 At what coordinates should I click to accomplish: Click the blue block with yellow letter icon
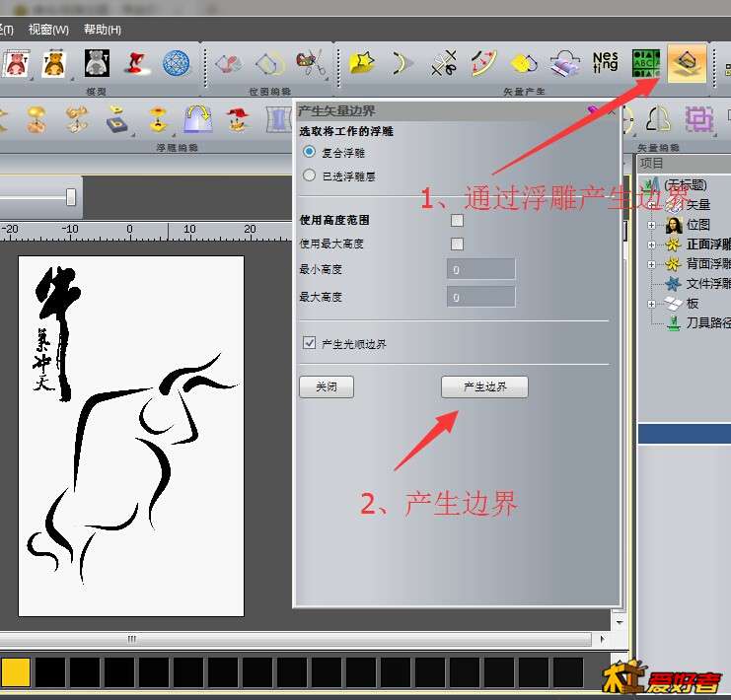(x=117, y=119)
